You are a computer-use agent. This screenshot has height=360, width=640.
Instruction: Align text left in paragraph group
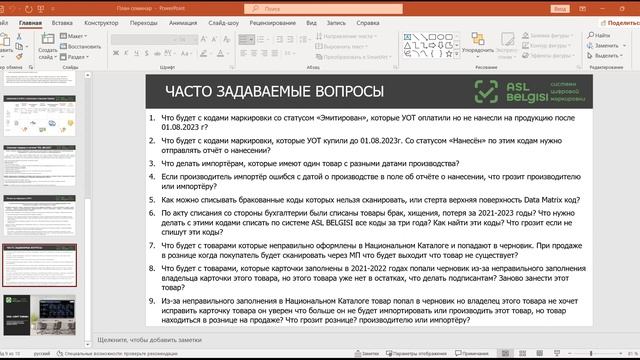click(244, 53)
